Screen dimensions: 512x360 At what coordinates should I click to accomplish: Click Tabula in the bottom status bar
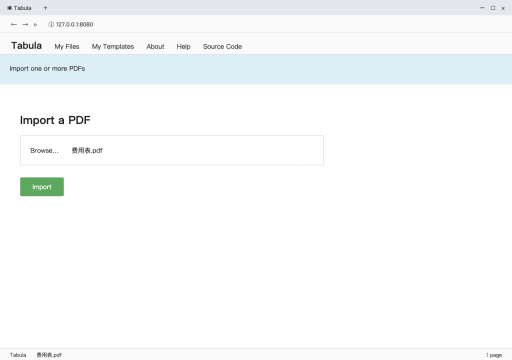[18, 355]
